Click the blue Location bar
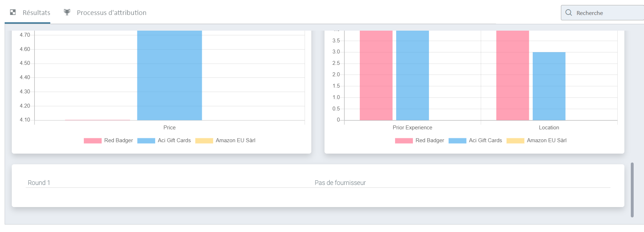This screenshot has height=232, width=644. [549, 86]
